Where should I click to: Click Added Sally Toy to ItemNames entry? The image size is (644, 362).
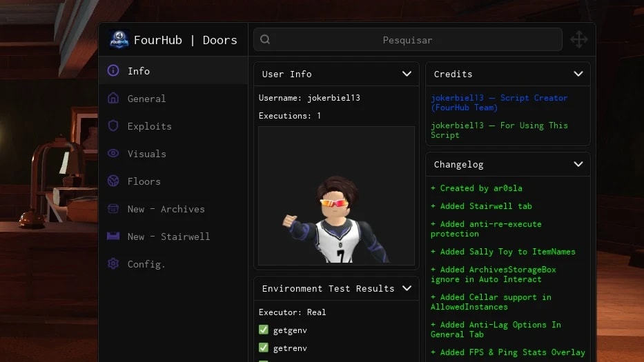coord(502,252)
